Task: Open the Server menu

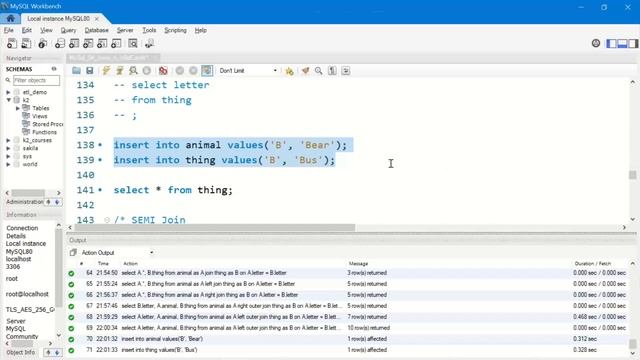Action: coord(125,30)
